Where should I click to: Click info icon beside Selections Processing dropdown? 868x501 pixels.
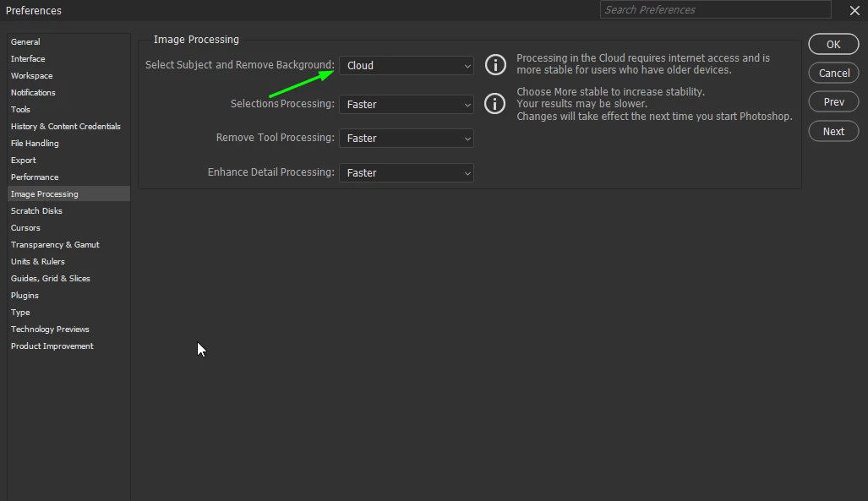495,104
